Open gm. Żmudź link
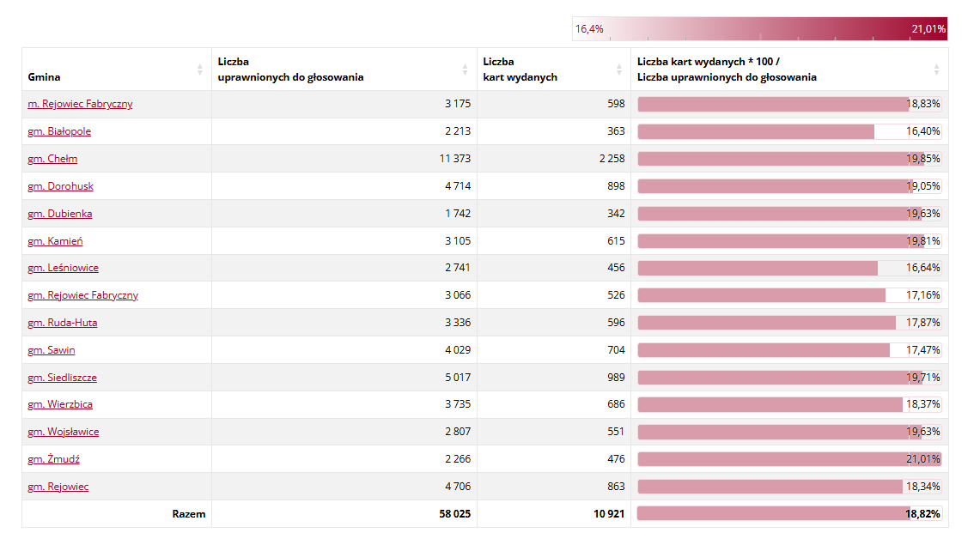The width and height of the screenshot is (980, 545). [54, 459]
